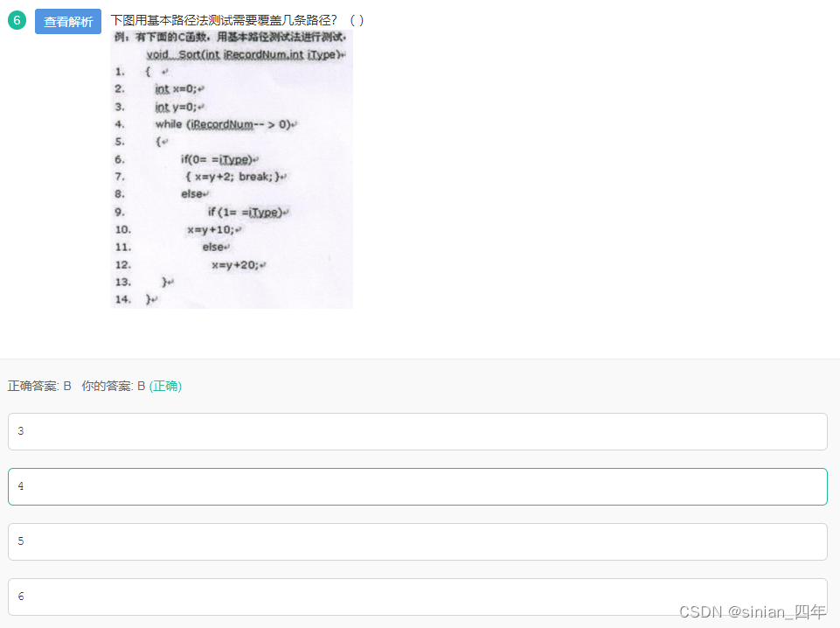The width and height of the screenshot is (840, 628).
Task: Click the blue 查看解析 button
Action: (x=67, y=22)
